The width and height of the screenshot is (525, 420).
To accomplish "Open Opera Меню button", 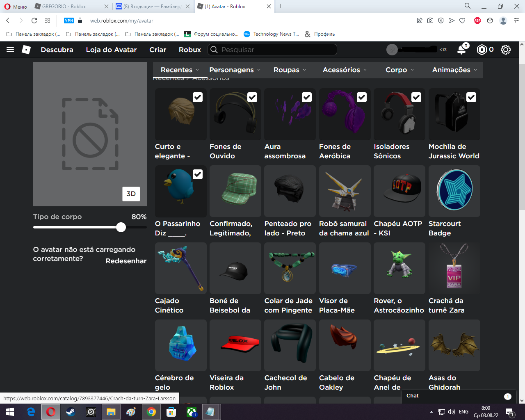I will [x=16, y=6].
